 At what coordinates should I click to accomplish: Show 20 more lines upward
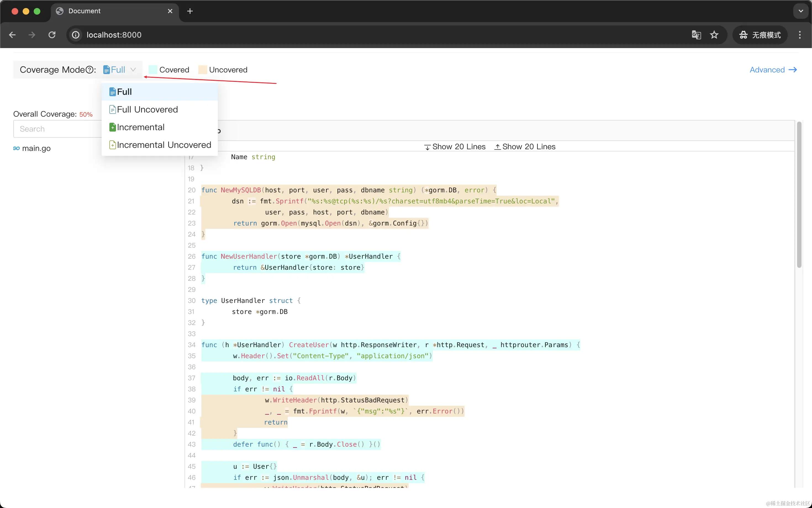tap(525, 147)
